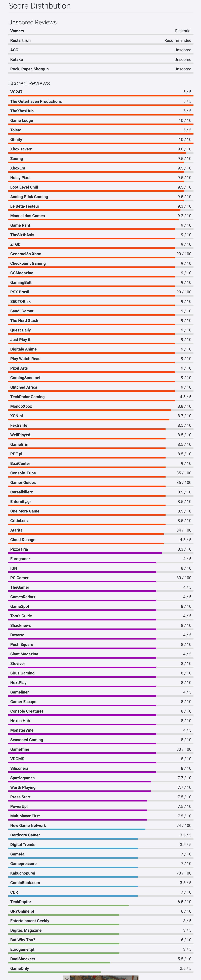The width and height of the screenshot is (201, 980).
Task: Click the IGN review link
Action: pyautogui.click(x=14, y=568)
